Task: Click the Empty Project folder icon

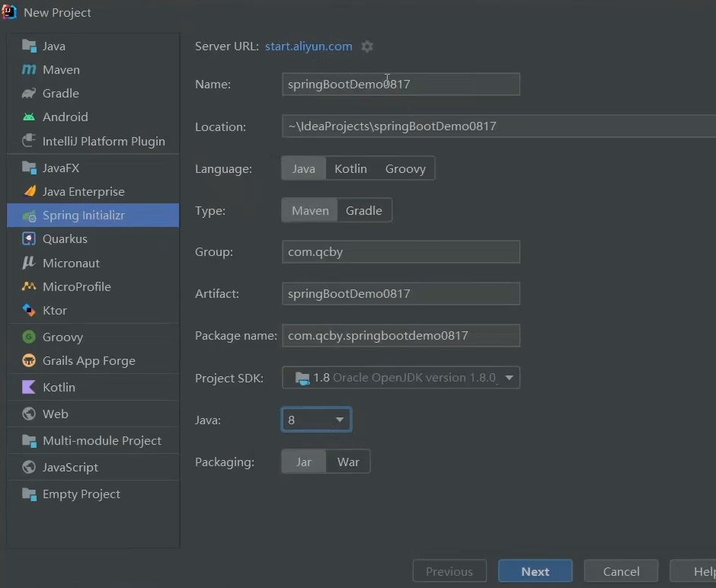Action: coord(29,494)
